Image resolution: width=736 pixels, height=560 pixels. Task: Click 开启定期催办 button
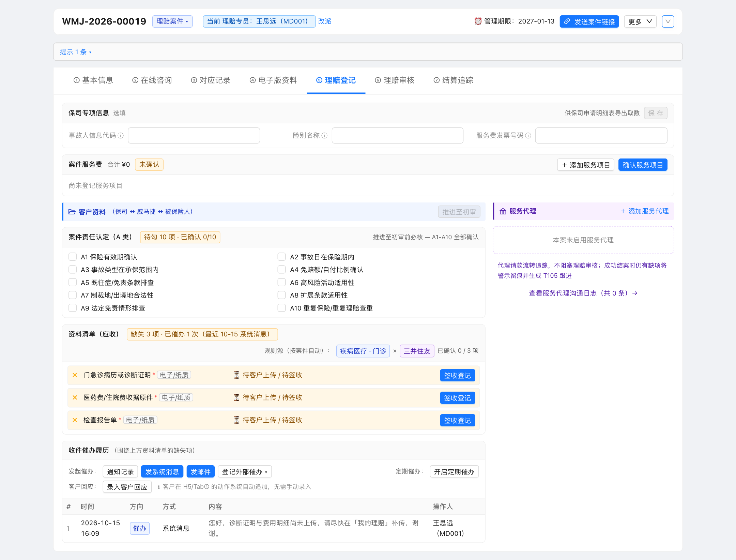click(454, 472)
